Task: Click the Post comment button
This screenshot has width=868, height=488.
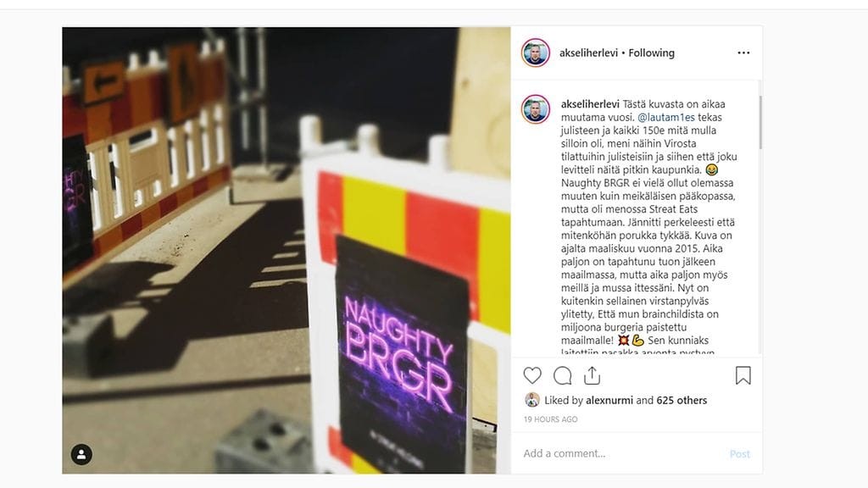Action: click(739, 454)
